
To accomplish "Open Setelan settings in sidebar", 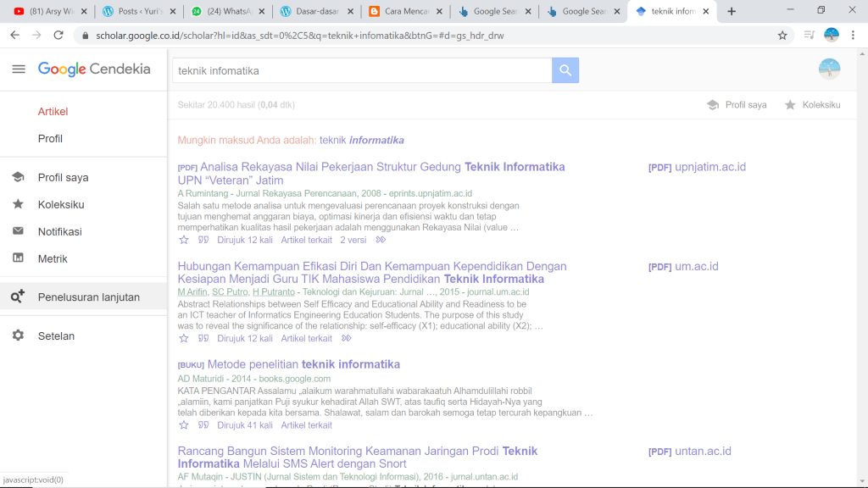I will pos(56,336).
